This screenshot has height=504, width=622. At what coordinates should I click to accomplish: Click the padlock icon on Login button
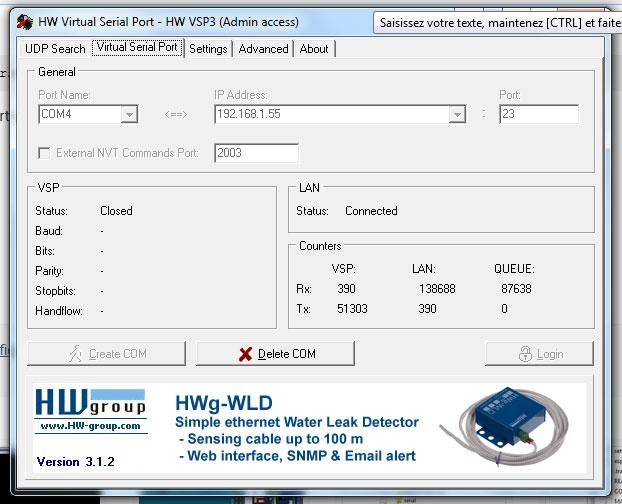(x=525, y=354)
